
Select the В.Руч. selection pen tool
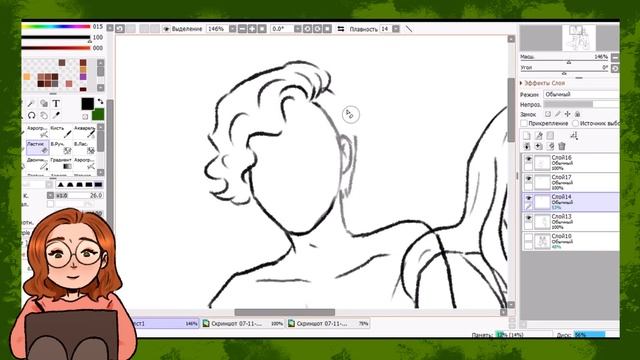(61, 148)
